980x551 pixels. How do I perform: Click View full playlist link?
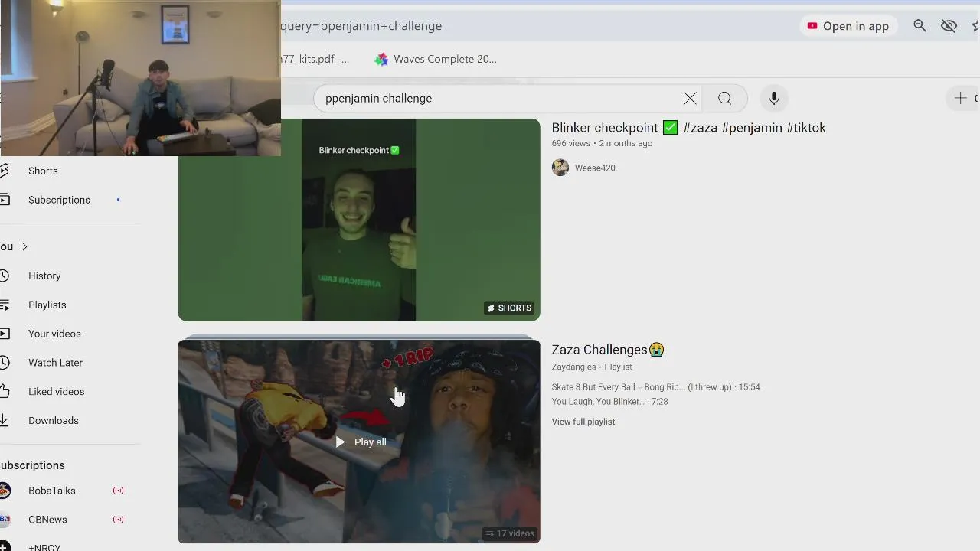(x=583, y=422)
